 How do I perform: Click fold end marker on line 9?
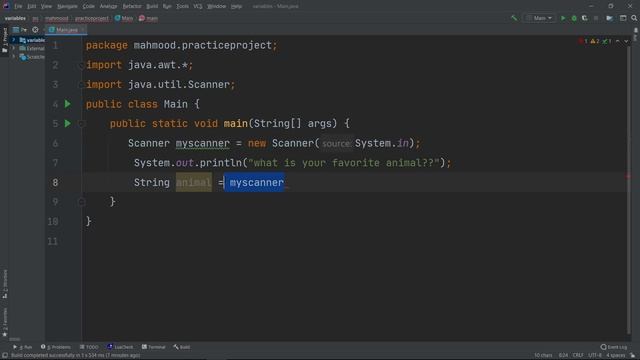pos(81,202)
